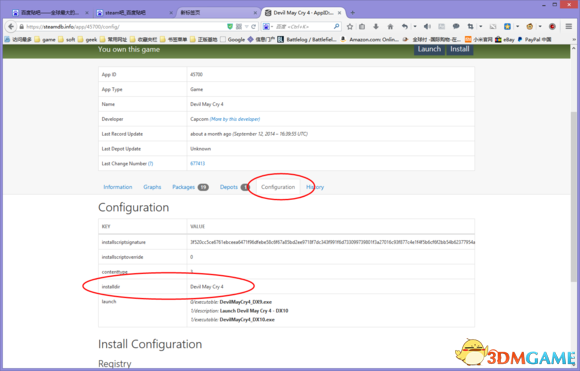The height and width of the screenshot is (371, 580).
Task: Click the Baidu search input field
Action: [303, 27]
